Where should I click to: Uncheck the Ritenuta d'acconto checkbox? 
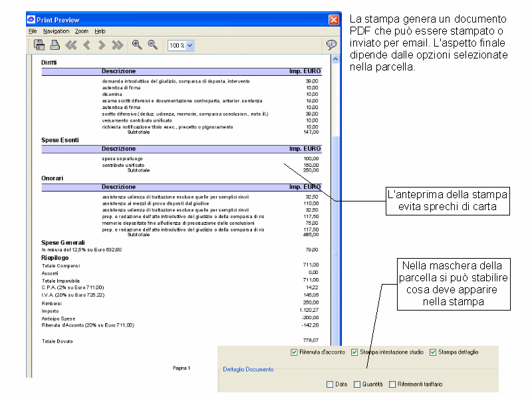point(294,352)
